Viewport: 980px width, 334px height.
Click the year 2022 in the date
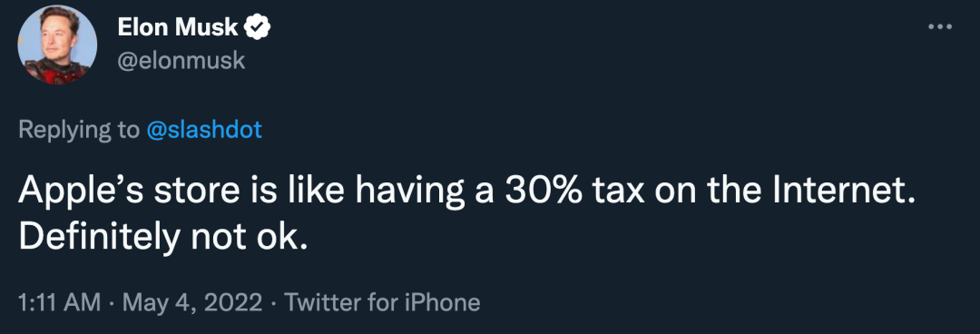pyautogui.click(x=234, y=303)
